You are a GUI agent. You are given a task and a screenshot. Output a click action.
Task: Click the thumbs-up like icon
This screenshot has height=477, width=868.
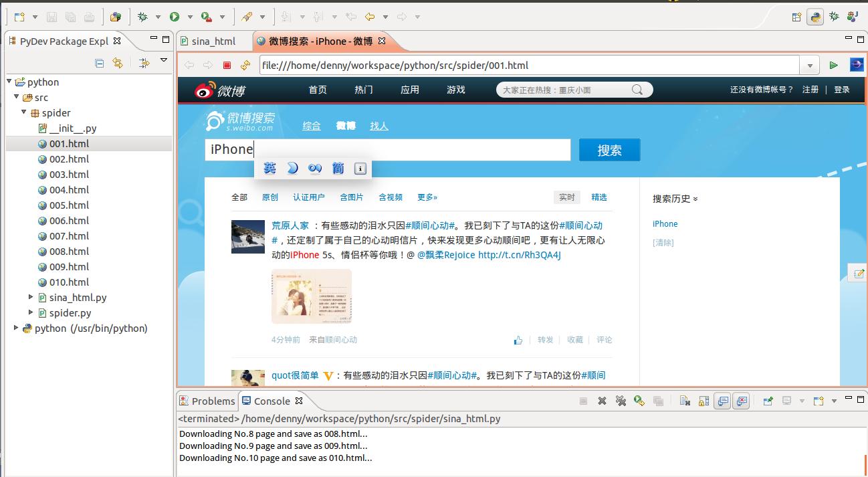[518, 340]
